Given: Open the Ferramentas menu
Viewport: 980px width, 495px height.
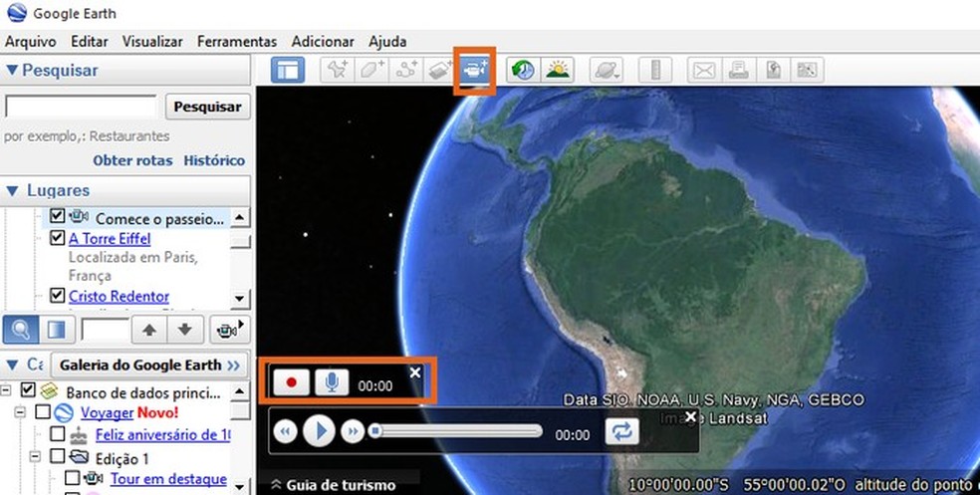Looking at the screenshot, I should tap(237, 42).
